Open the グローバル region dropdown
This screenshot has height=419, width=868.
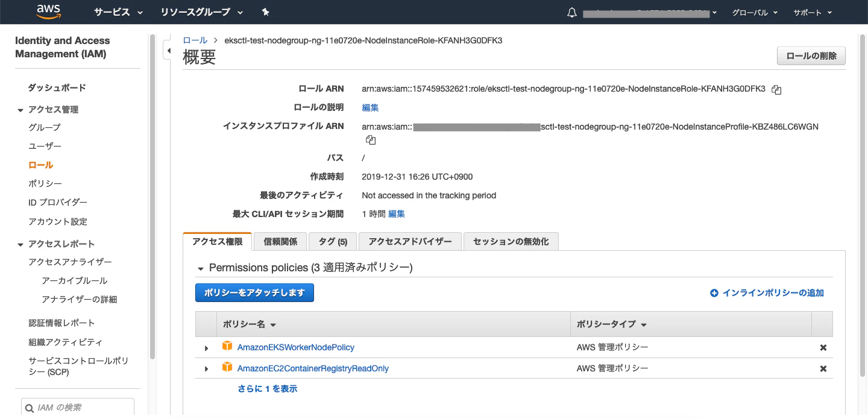754,11
